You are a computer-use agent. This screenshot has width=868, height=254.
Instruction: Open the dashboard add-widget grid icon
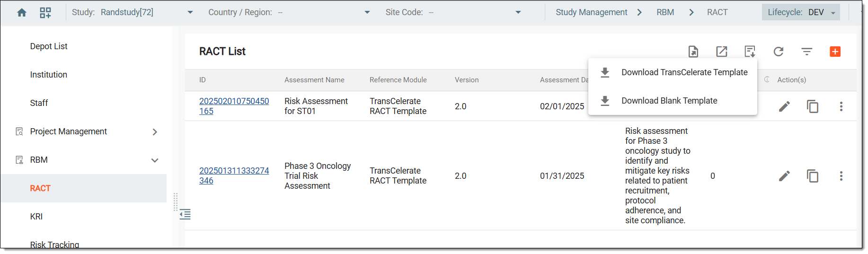click(45, 13)
